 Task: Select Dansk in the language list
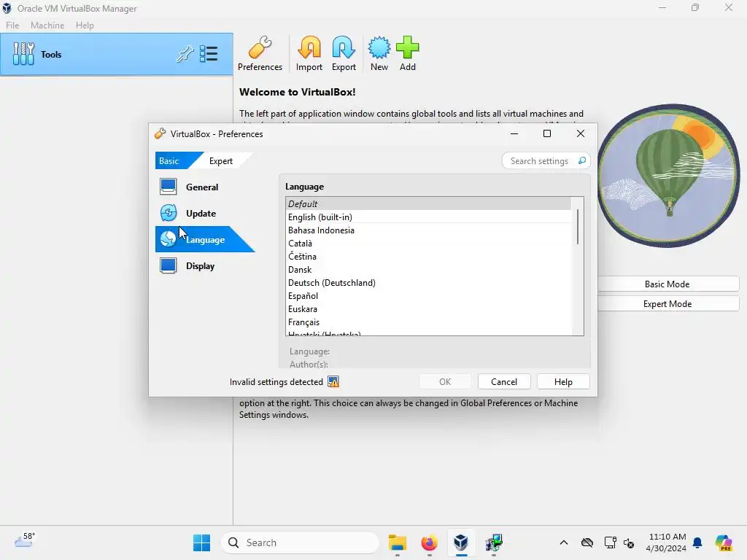pos(428,270)
